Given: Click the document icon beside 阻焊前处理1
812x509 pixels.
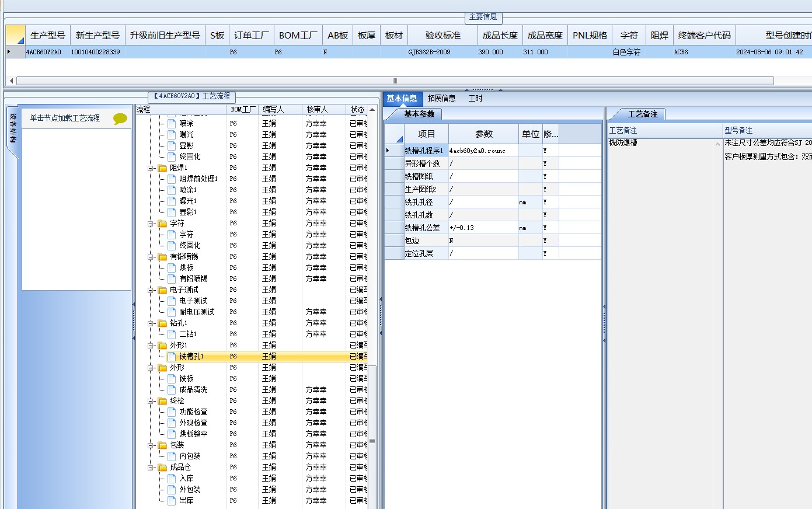Looking at the screenshot, I should 172,179.
